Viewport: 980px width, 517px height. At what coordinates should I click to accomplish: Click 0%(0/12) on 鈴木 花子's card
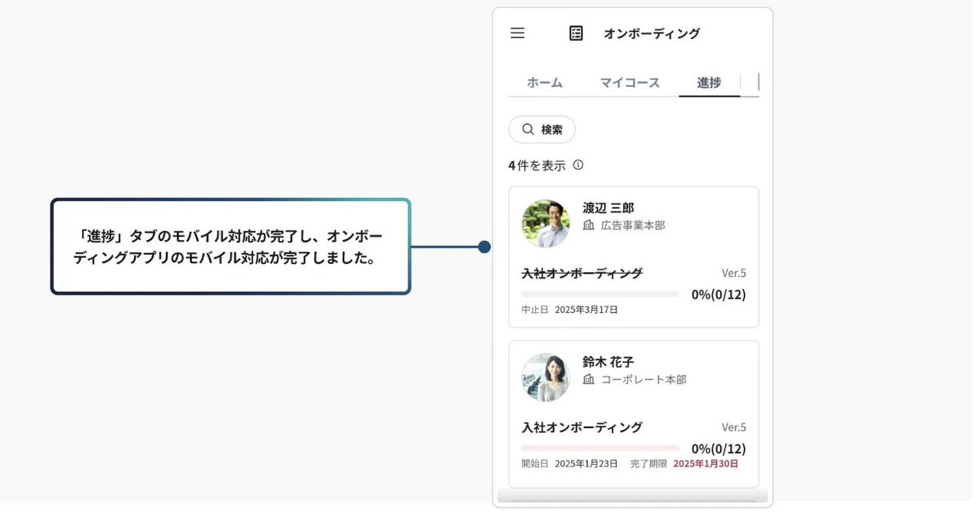click(x=719, y=448)
